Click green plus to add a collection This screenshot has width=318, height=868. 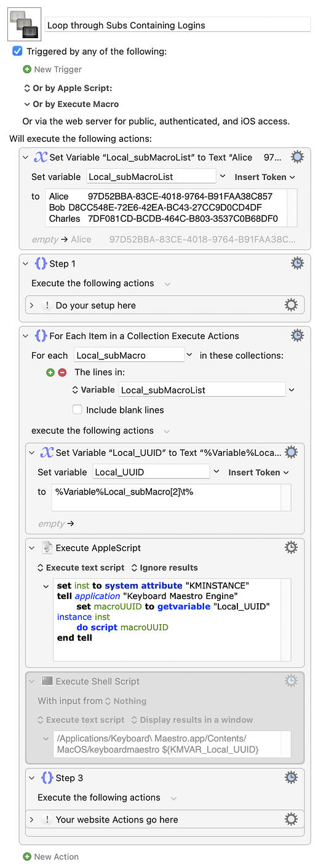point(50,372)
